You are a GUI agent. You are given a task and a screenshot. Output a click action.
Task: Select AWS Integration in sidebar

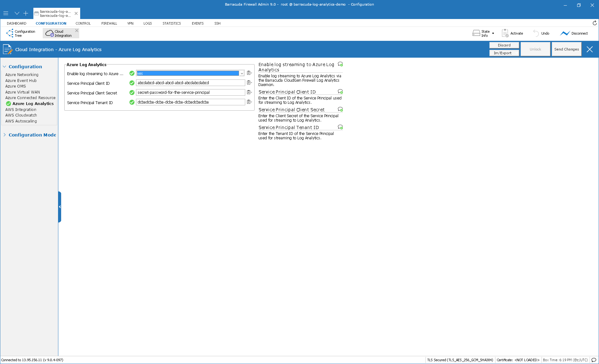(x=21, y=110)
